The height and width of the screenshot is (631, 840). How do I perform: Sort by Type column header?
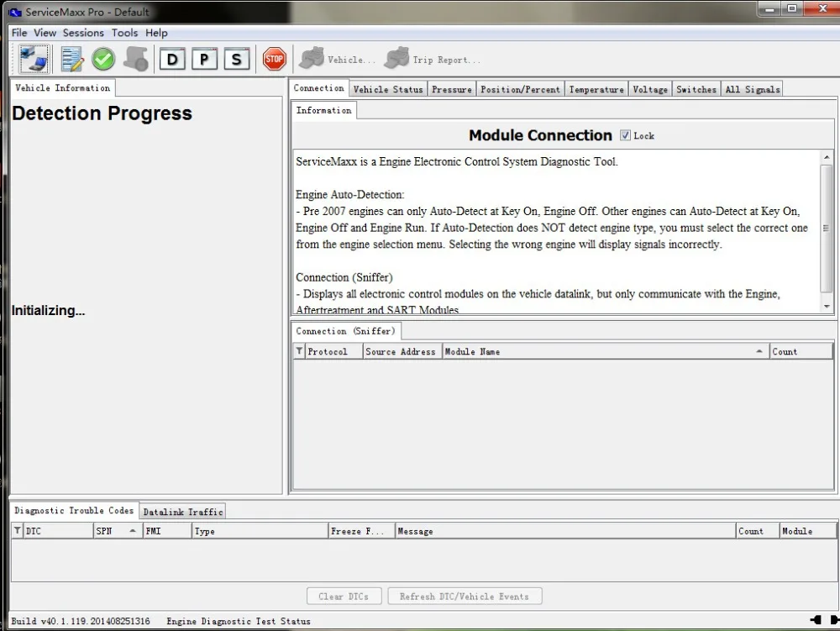click(260, 531)
